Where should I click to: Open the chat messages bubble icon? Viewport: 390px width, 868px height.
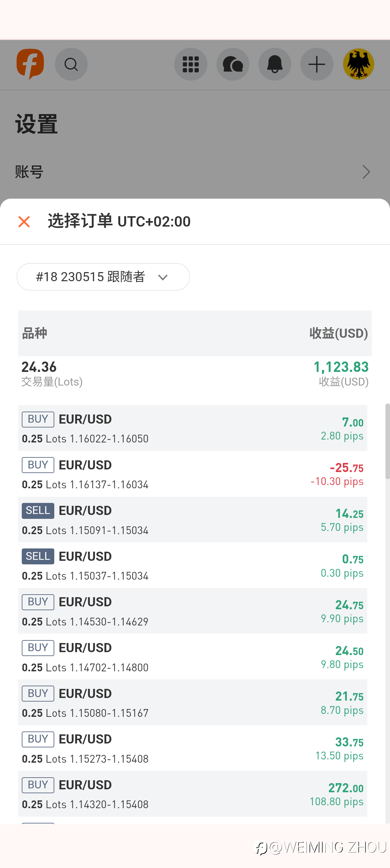(x=233, y=64)
